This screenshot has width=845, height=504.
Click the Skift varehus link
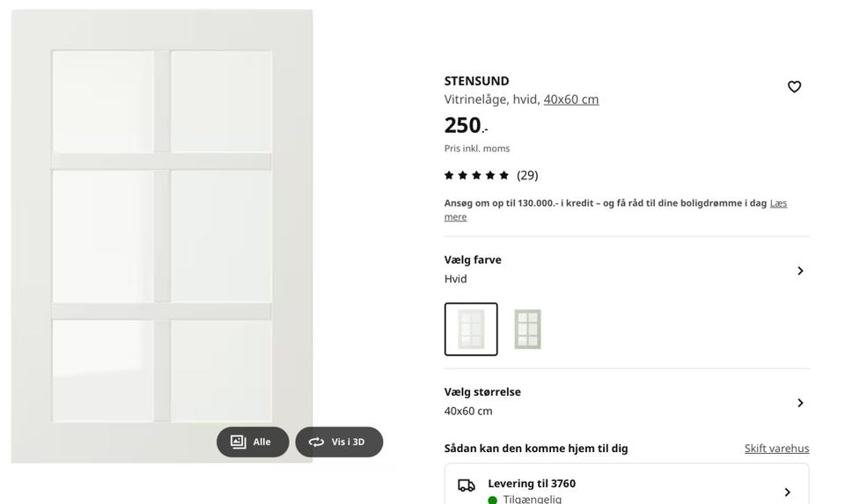click(x=776, y=449)
